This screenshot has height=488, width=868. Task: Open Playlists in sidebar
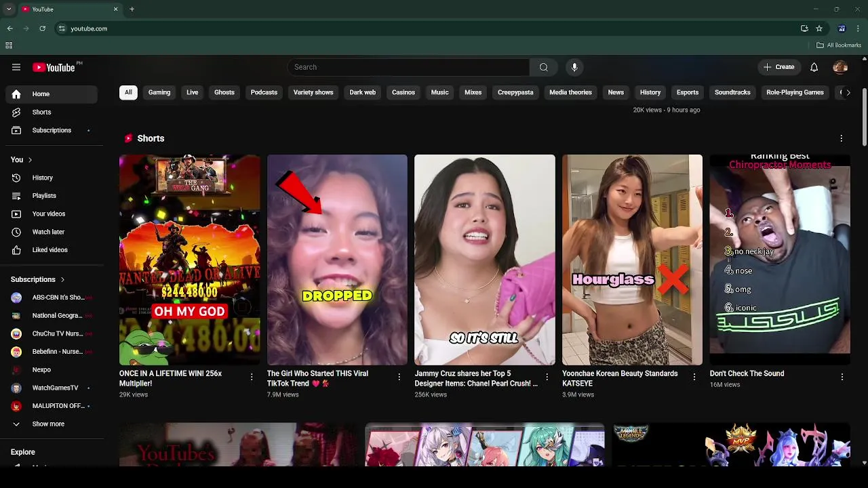52,196
